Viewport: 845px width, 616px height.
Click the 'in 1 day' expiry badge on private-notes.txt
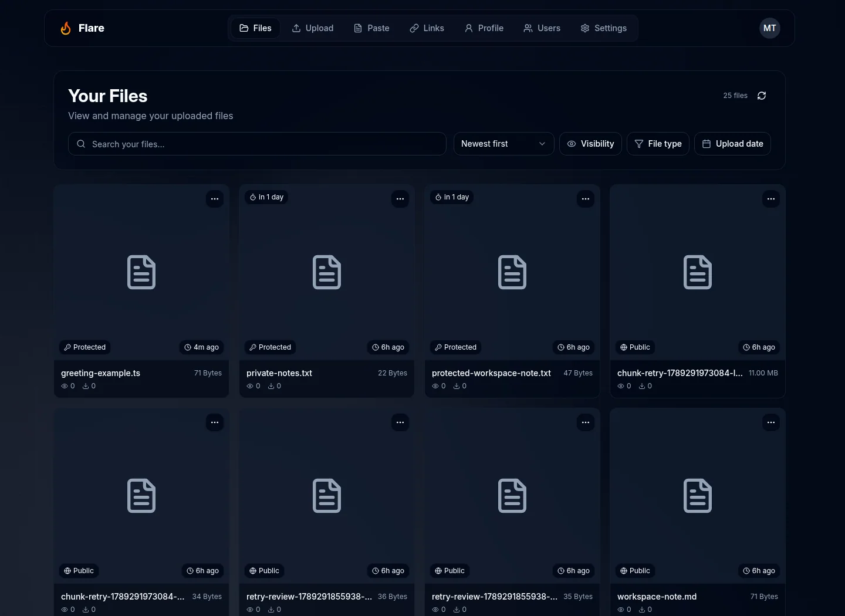267,197
